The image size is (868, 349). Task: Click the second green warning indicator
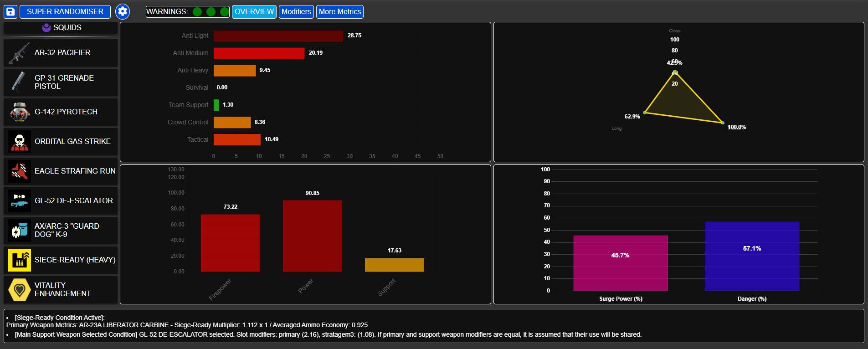[211, 12]
